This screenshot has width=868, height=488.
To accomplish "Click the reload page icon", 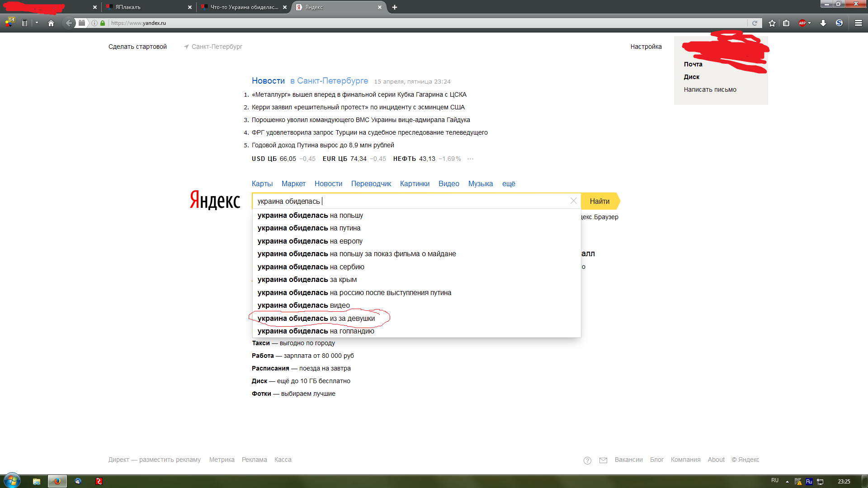I will point(755,23).
